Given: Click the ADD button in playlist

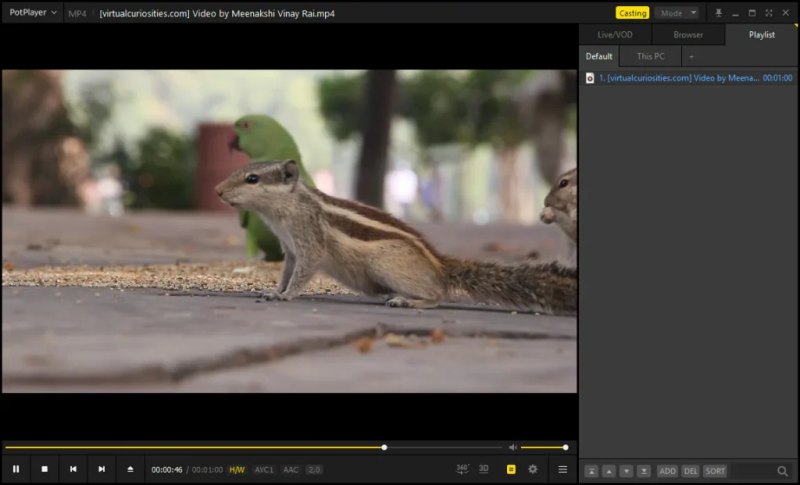Looking at the screenshot, I should [667, 471].
